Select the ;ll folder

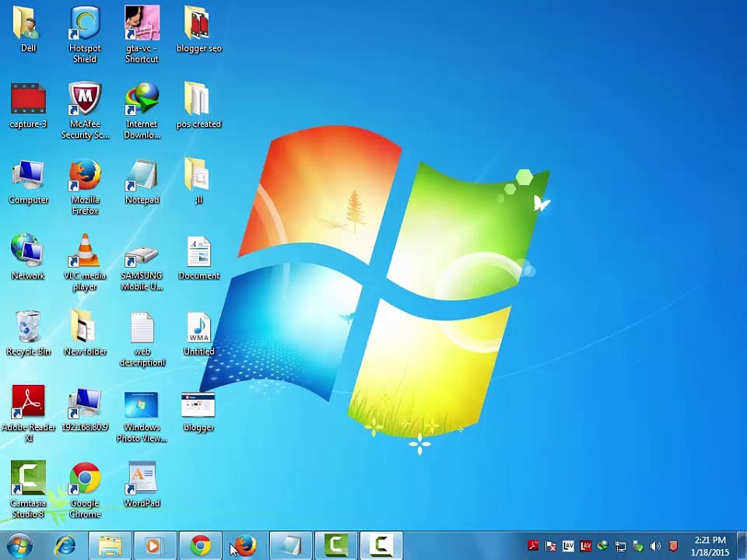(198, 181)
